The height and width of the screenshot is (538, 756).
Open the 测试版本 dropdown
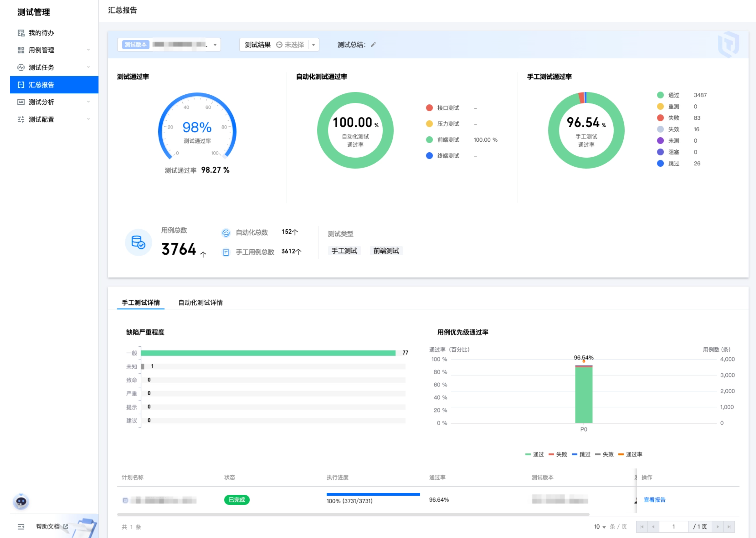click(x=215, y=45)
